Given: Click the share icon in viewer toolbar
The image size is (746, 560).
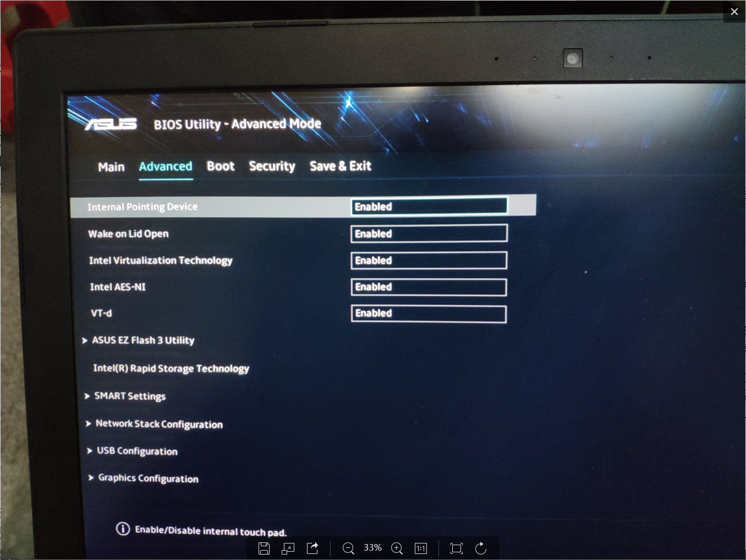Looking at the screenshot, I should pyautogui.click(x=312, y=548).
